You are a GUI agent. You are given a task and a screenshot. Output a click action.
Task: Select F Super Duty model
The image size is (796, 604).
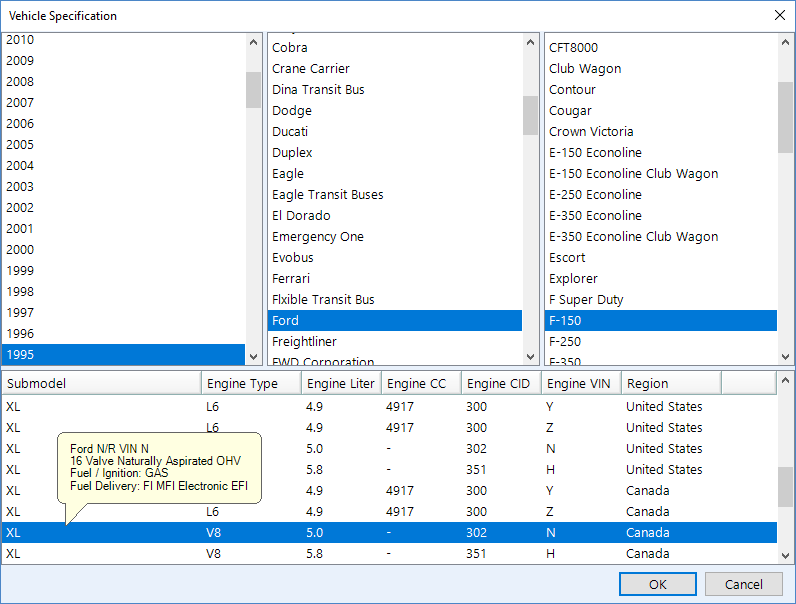[661, 299]
